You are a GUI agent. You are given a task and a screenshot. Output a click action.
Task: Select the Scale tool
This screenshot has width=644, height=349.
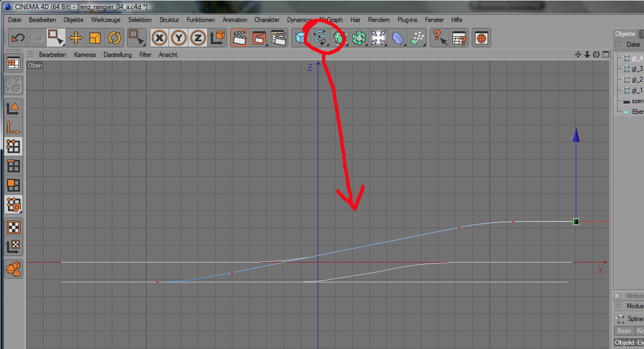pos(95,38)
